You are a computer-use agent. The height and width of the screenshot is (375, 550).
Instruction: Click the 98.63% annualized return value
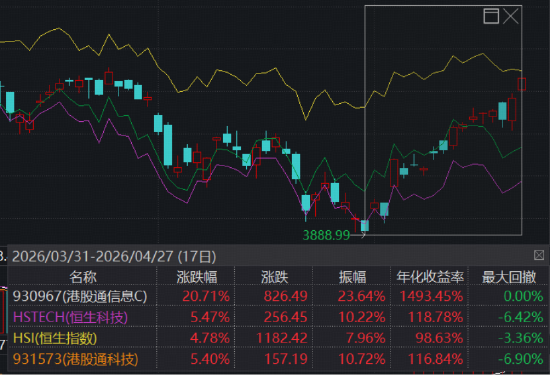click(x=439, y=338)
